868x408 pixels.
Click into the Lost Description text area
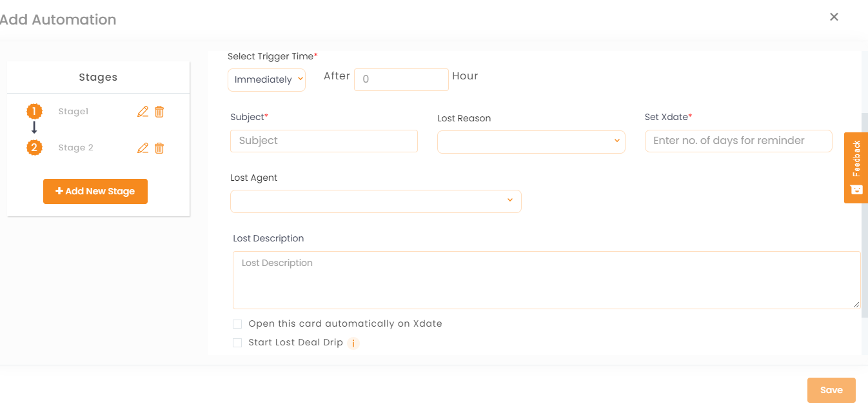click(546, 280)
